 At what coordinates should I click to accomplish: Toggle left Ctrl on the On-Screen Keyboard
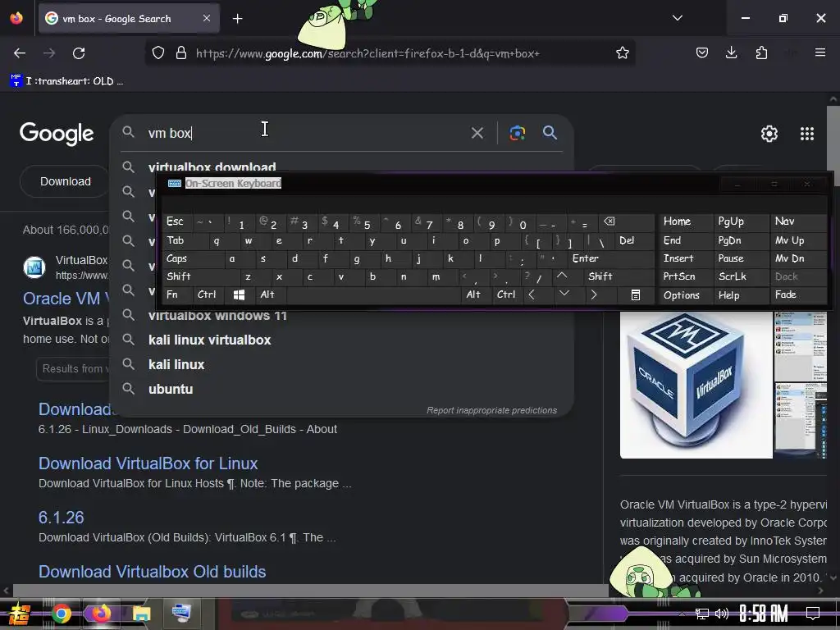pos(207,294)
